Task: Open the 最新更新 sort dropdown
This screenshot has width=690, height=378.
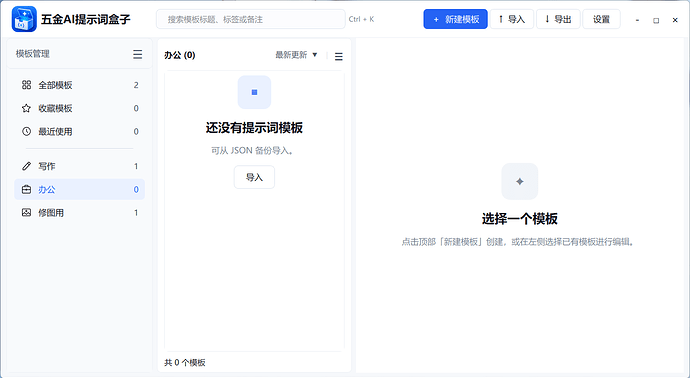Action: point(296,55)
